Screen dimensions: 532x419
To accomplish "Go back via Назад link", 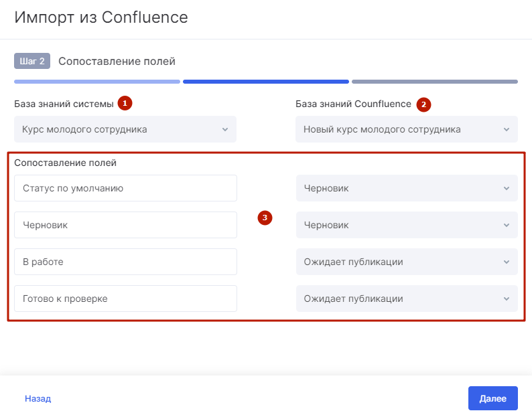I will pos(38,398).
